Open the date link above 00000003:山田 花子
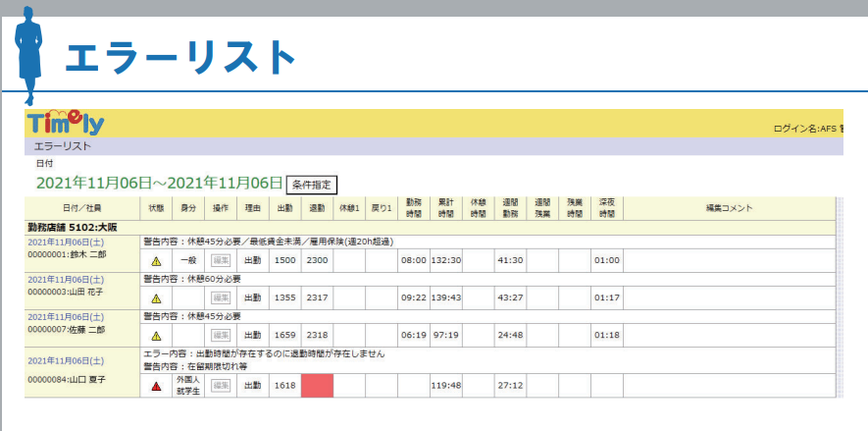Screen dimensions: 868x431 coord(66,279)
